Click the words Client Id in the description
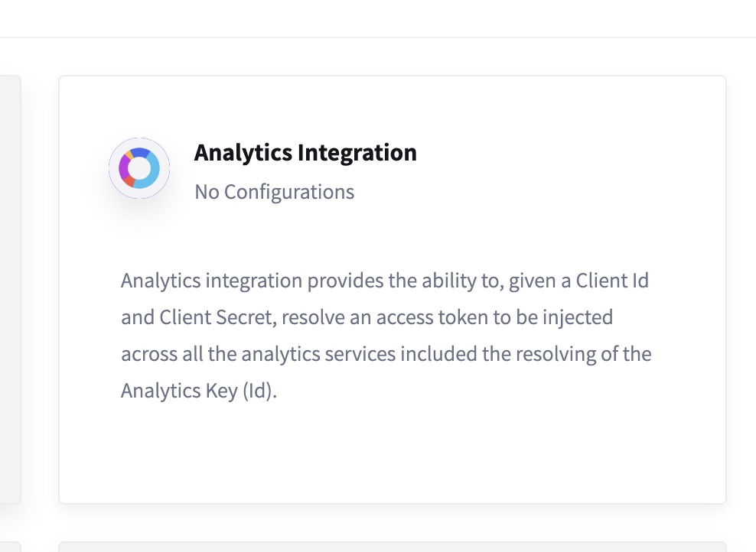 [x=612, y=281]
